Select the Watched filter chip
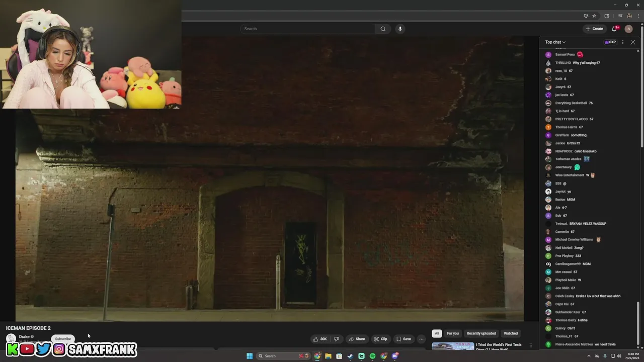Screen dimensions: 644x362 tap(511, 333)
